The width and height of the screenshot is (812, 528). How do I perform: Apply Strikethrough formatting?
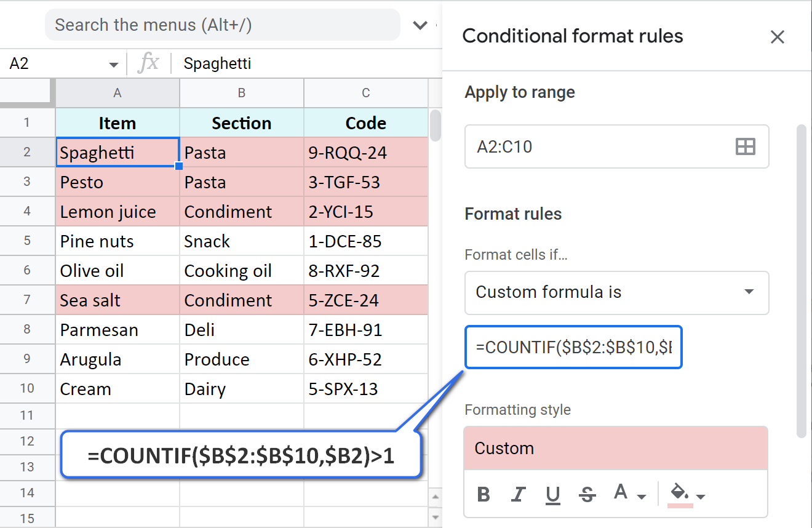tap(586, 494)
